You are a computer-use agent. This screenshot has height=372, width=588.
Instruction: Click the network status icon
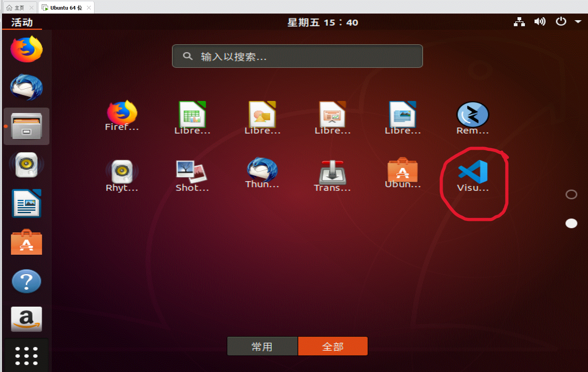pos(519,22)
